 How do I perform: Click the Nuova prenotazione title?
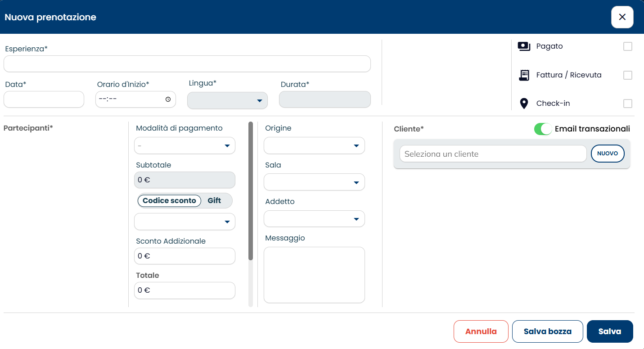[x=50, y=18]
